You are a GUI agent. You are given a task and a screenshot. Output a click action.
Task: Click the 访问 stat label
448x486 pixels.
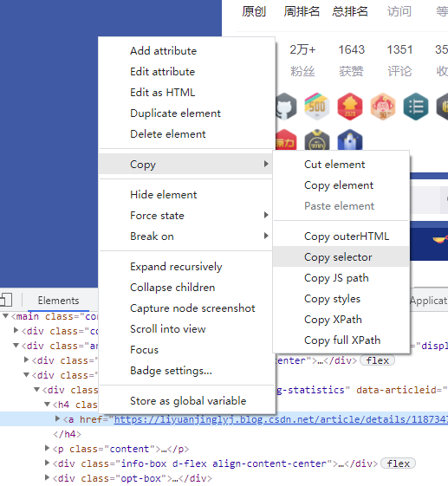[399, 11]
